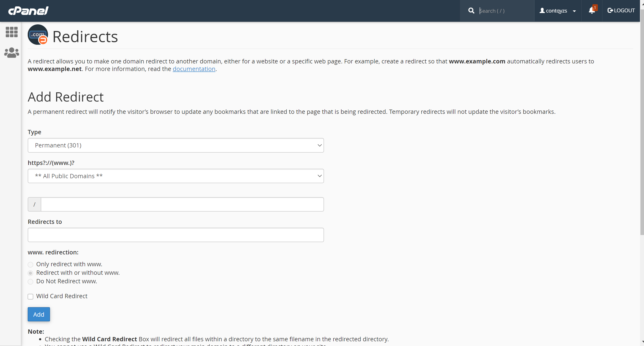Open the Type Permanent (301) dropdown
644x346 pixels.
(176, 145)
